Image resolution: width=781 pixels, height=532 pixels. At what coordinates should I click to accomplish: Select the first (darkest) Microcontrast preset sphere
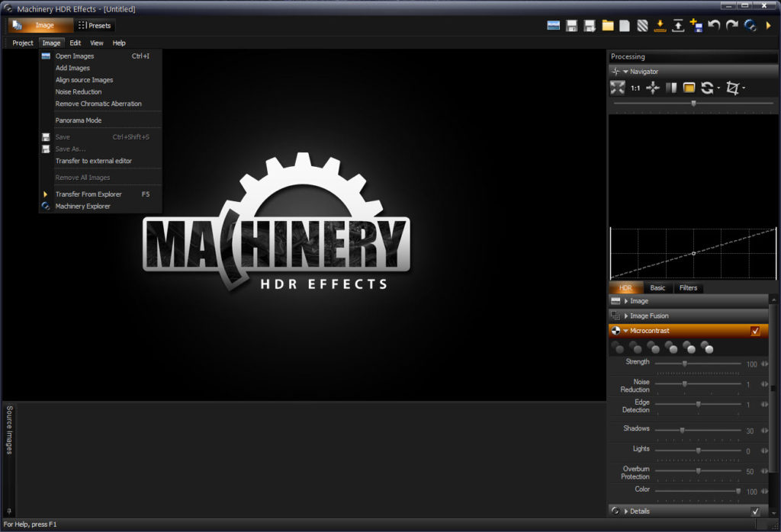(x=618, y=347)
